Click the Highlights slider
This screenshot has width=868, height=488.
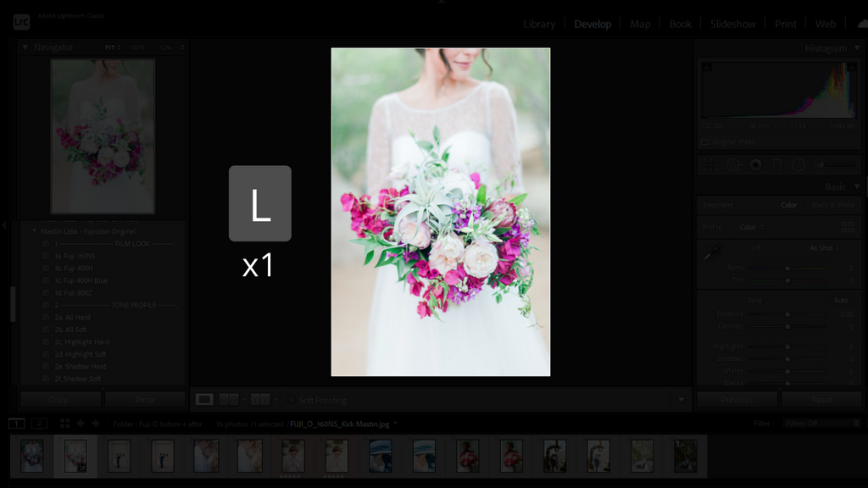point(787,347)
